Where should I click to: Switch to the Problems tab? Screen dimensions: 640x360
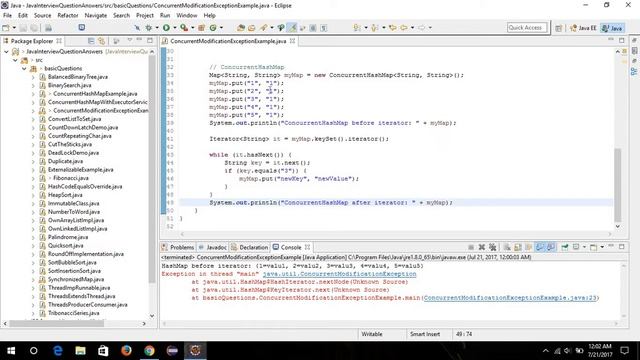[178, 247]
